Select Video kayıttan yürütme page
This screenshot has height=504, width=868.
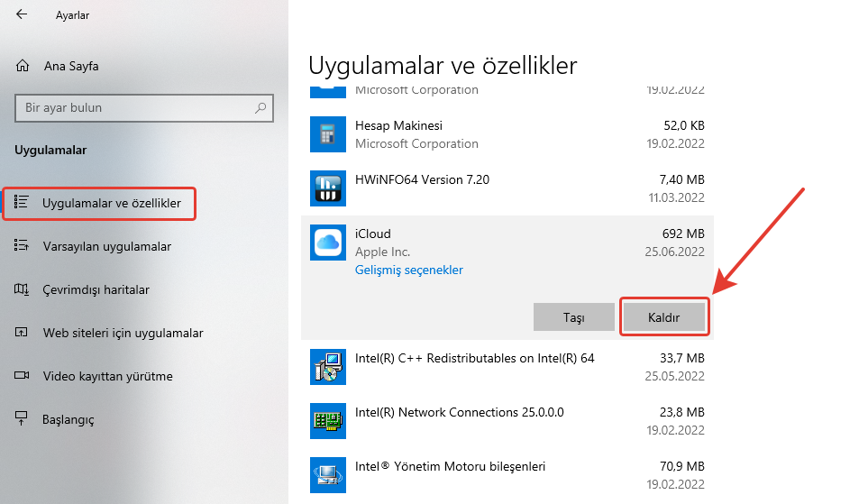(107, 376)
